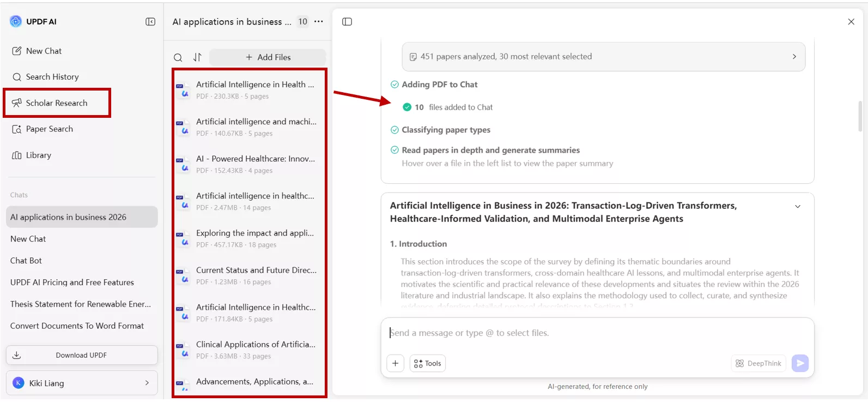
Task: Open the three-dots more options menu
Action: point(319,22)
